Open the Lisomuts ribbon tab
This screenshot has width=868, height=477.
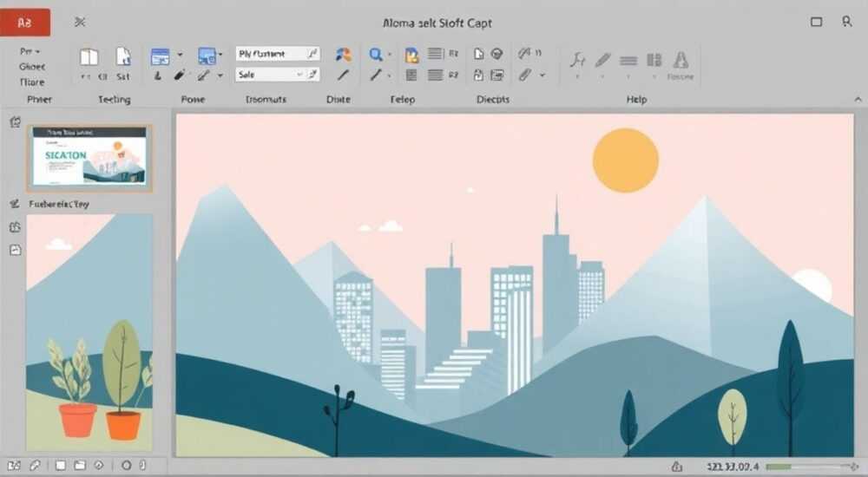(266, 100)
